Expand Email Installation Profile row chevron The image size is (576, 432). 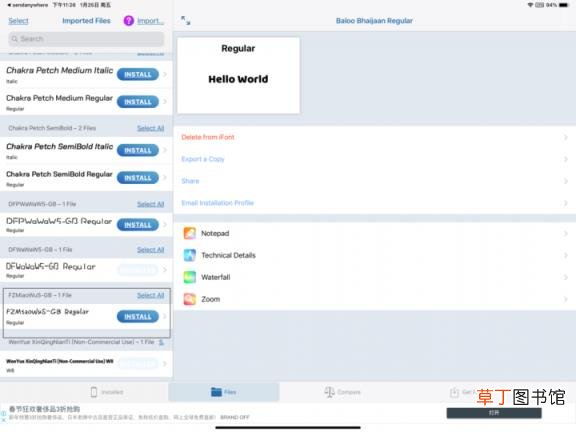[x=566, y=203]
